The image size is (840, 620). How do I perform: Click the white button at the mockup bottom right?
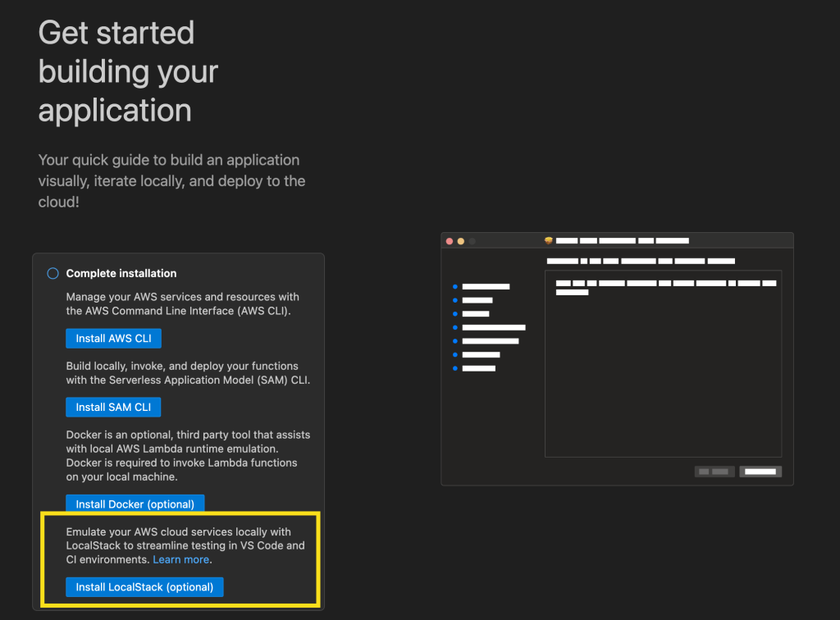(x=760, y=472)
